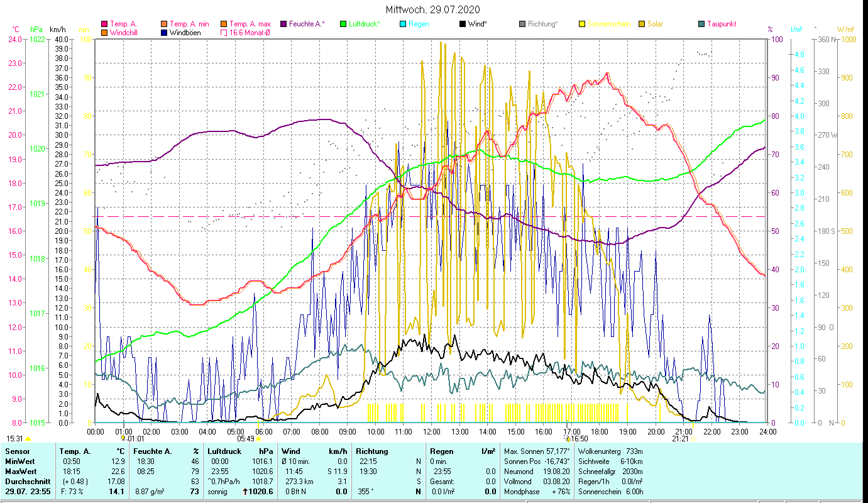
Task: Click the Temp. A. min legend color square
Action: click(x=165, y=24)
